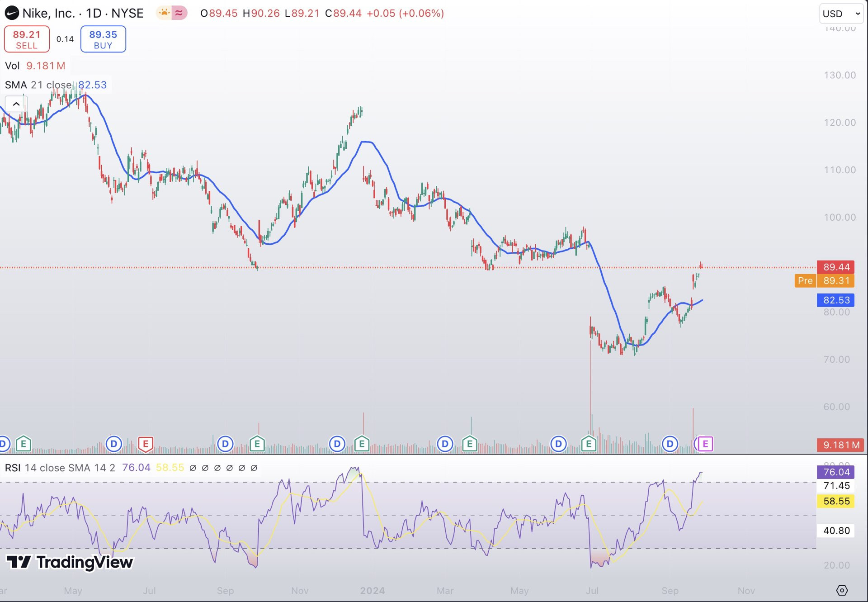Click the purple 76.04 RSI axis label
Viewport: 868px width, 602px height.
pos(836,472)
